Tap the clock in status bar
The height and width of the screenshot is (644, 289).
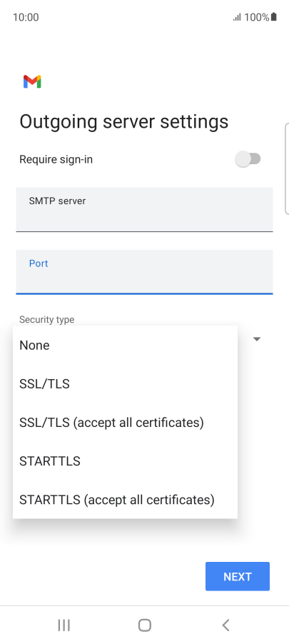click(26, 17)
